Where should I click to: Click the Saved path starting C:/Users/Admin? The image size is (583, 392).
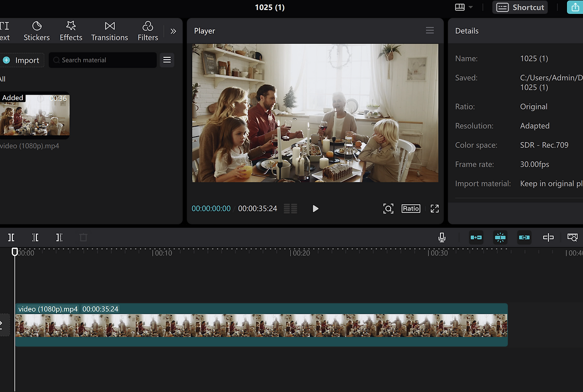point(552,82)
